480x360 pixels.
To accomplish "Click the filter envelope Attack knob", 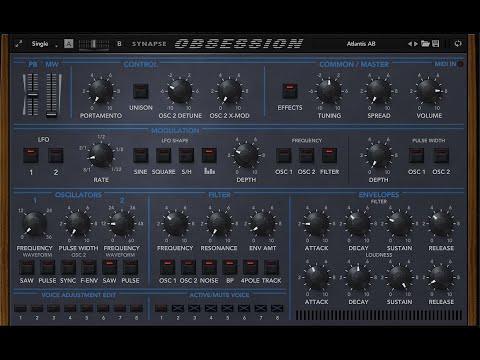I will 316,223.
